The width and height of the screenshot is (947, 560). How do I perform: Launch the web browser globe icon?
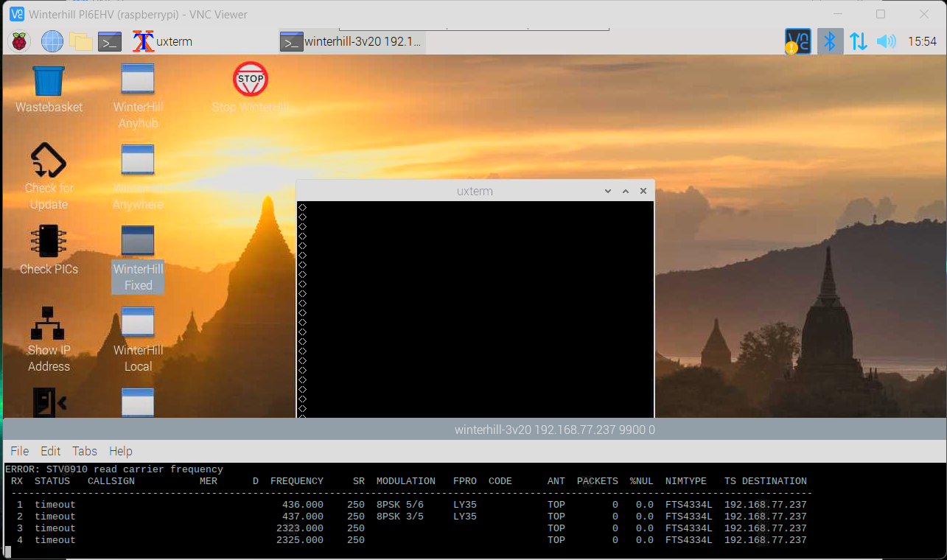click(52, 41)
